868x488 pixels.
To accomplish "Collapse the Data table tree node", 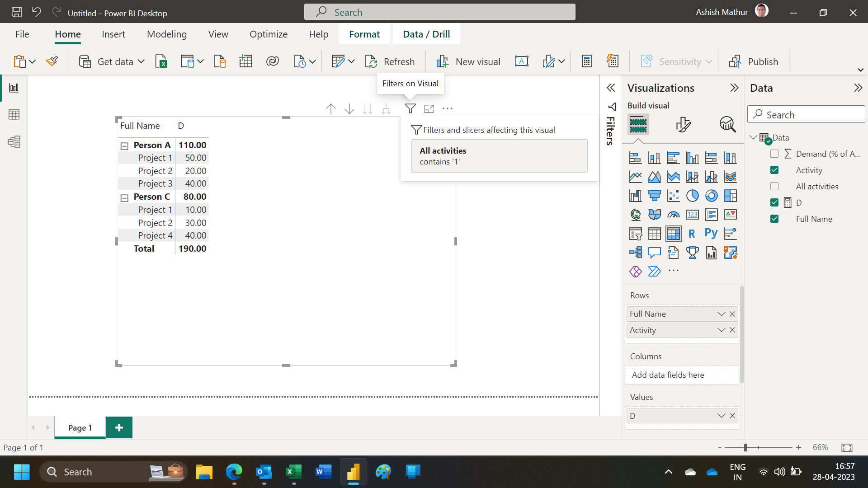I will click(753, 137).
